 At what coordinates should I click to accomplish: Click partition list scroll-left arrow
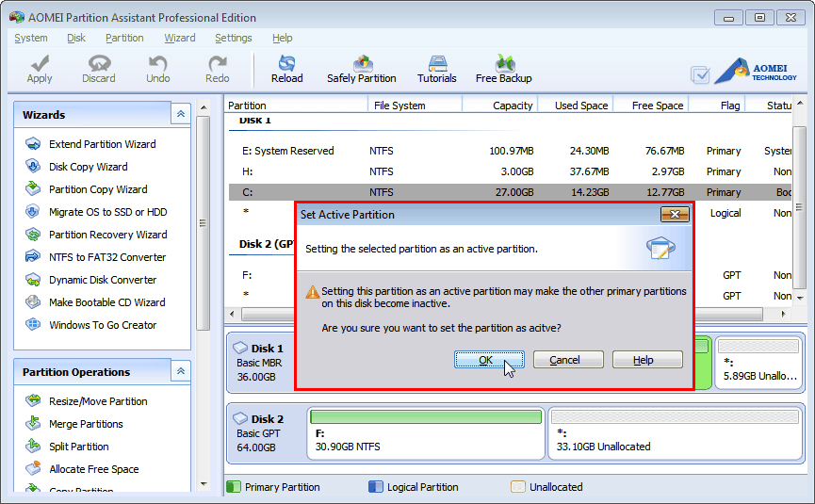click(232, 314)
